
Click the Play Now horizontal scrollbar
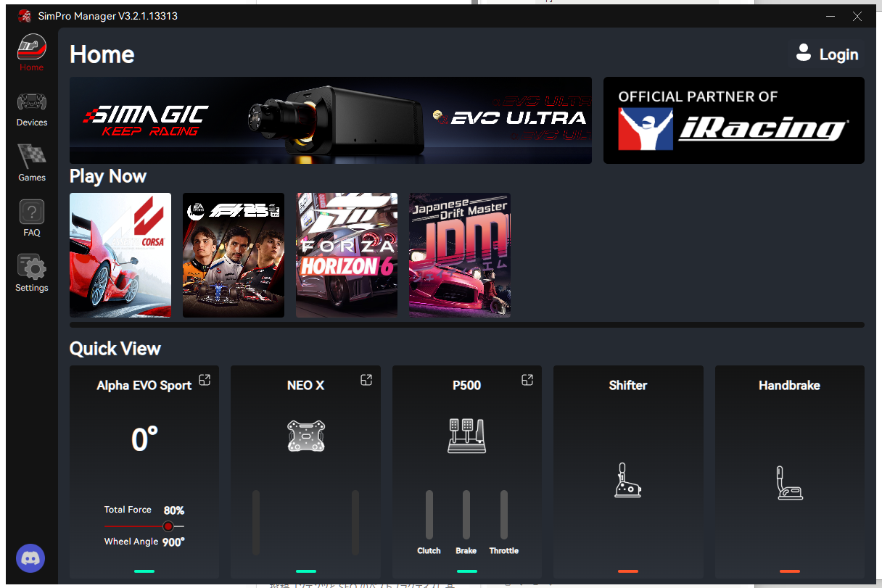click(x=467, y=325)
